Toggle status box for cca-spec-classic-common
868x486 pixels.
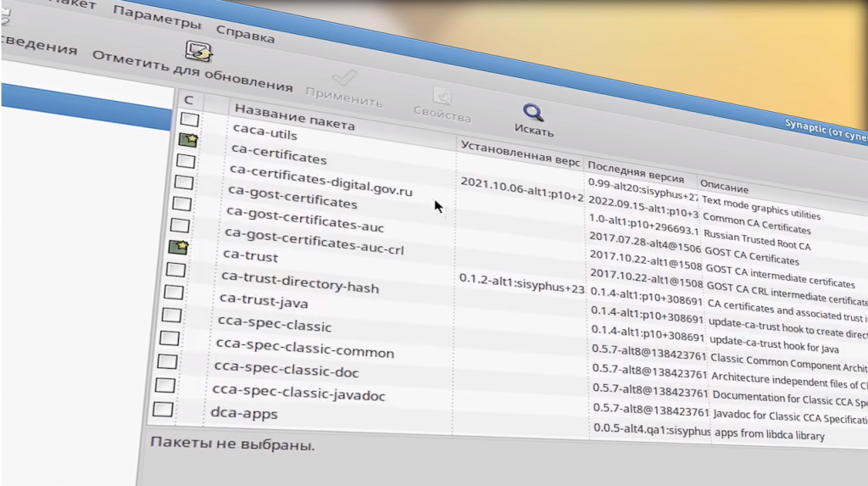169,338
